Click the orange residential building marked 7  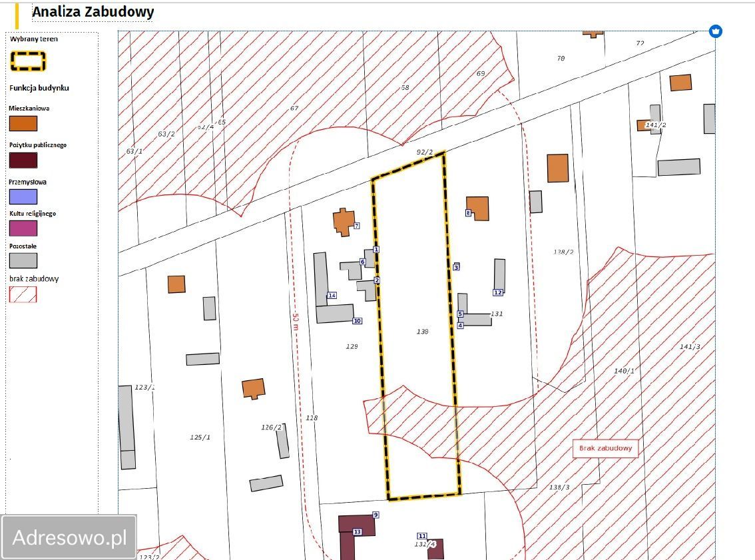pos(344,222)
